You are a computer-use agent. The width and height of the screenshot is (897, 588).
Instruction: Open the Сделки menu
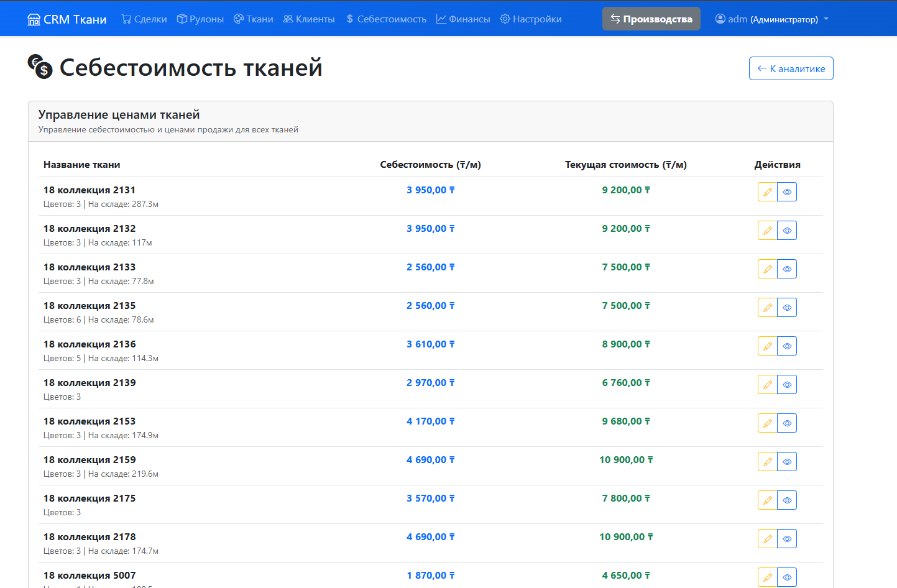(144, 19)
